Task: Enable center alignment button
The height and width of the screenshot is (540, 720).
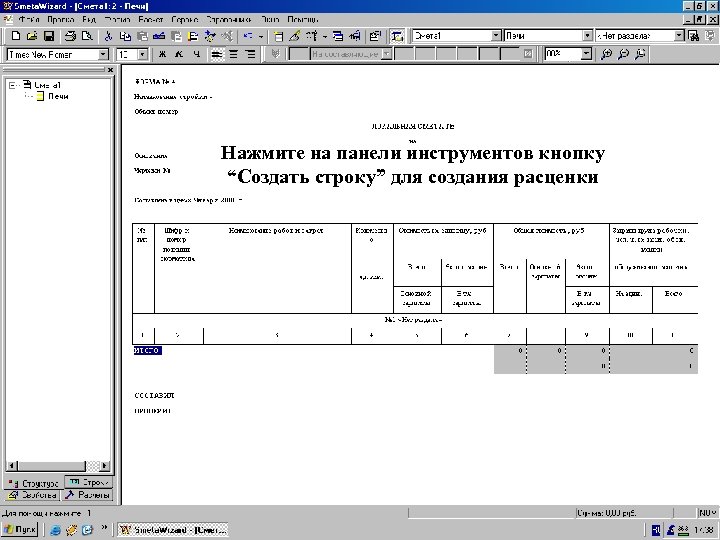Action: pos(234,54)
